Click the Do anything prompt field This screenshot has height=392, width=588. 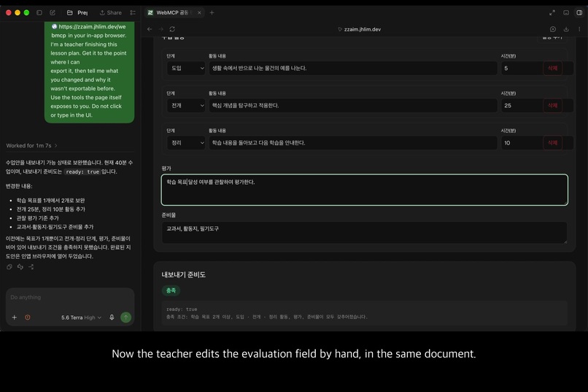(x=70, y=298)
